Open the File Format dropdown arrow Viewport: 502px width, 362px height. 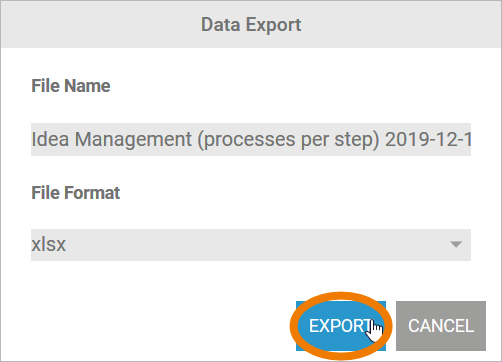tap(456, 244)
